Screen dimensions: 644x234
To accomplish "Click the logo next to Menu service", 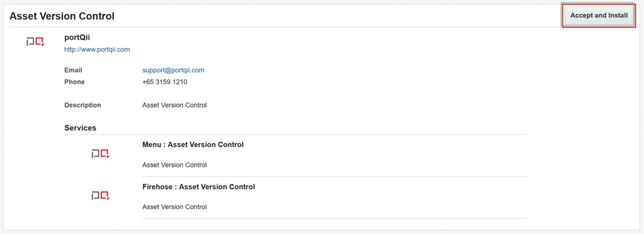I will point(101,154).
